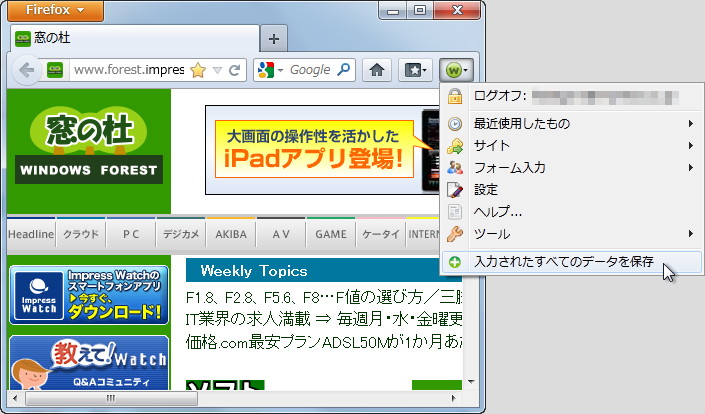Go back with the back arrow button
Image resolution: width=705 pixels, height=414 pixels.
[27, 70]
